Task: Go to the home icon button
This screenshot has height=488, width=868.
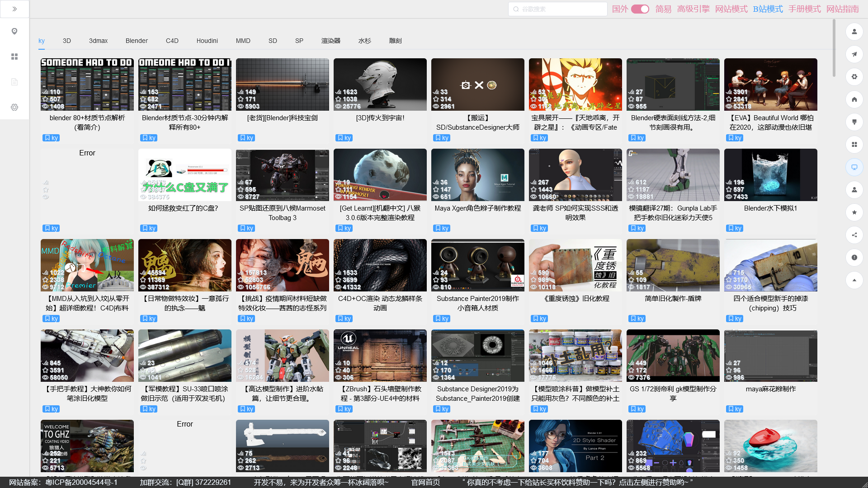Action: [854, 99]
